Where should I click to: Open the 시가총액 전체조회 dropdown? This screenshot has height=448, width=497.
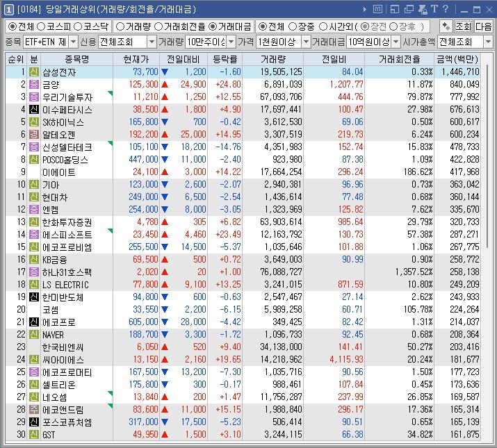click(x=488, y=42)
